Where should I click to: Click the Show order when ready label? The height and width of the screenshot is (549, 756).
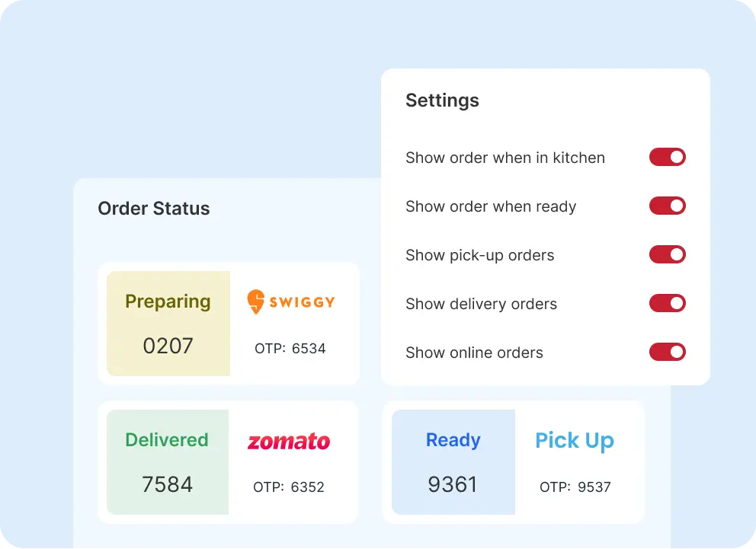[491, 206]
